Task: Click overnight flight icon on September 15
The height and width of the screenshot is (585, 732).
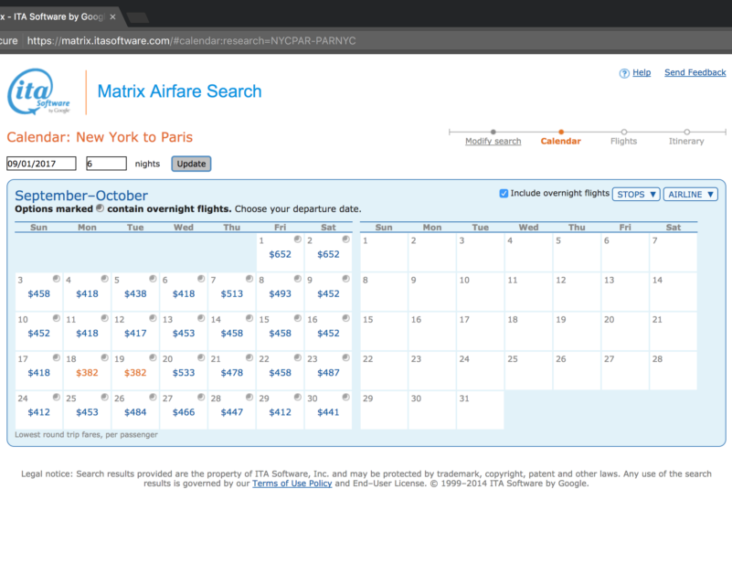Action: coord(297,318)
